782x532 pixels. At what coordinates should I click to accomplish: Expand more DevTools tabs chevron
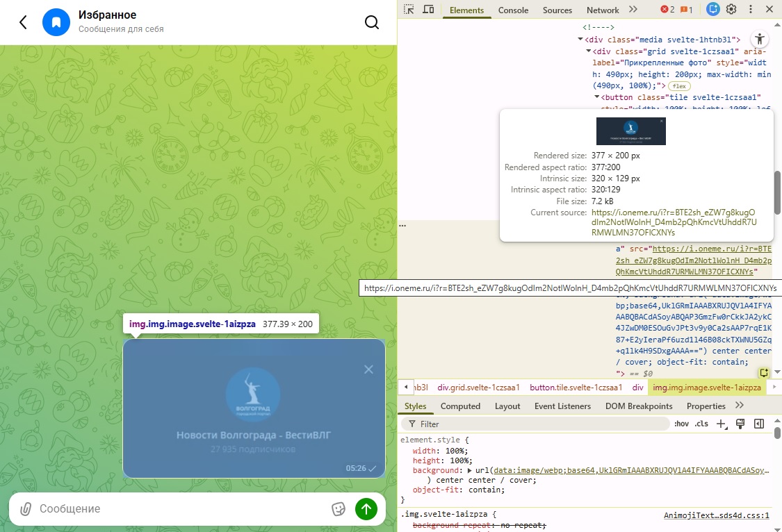click(x=633, y=10)
